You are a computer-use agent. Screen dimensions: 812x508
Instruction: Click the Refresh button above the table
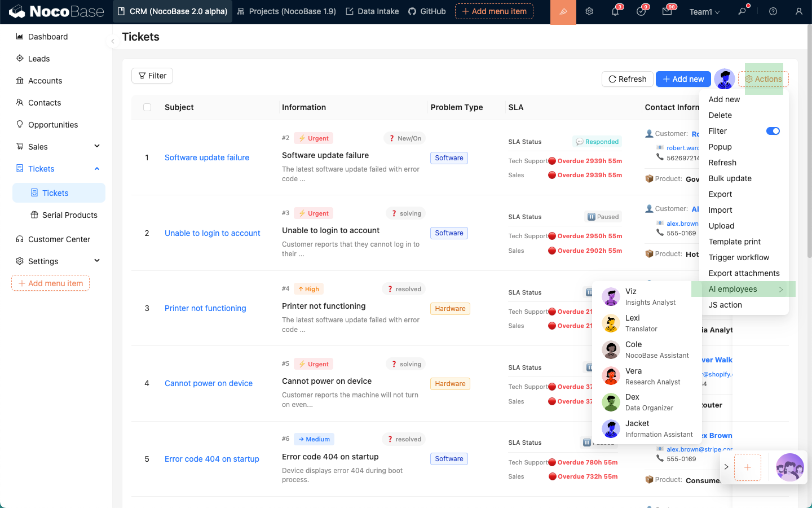coord(627,79)
